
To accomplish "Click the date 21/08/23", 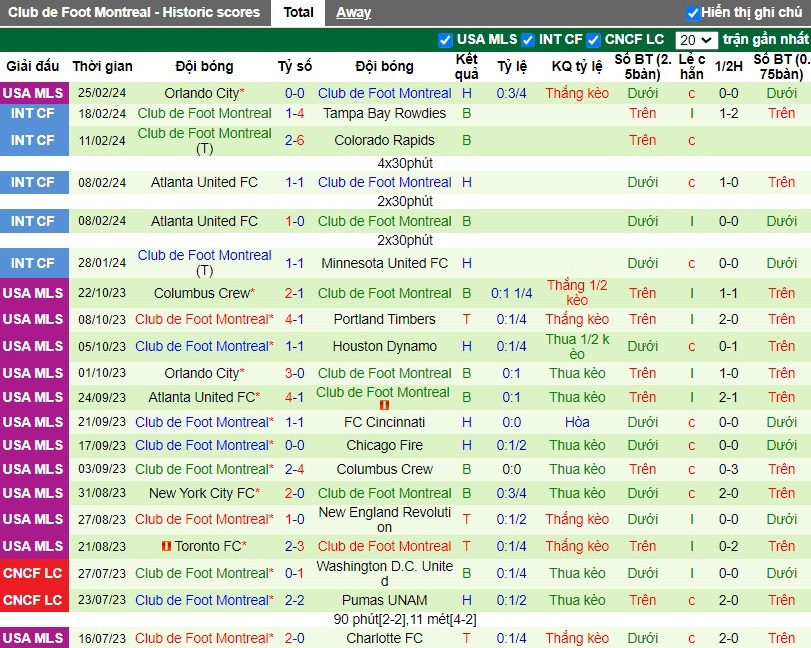I will coord(102,546).
